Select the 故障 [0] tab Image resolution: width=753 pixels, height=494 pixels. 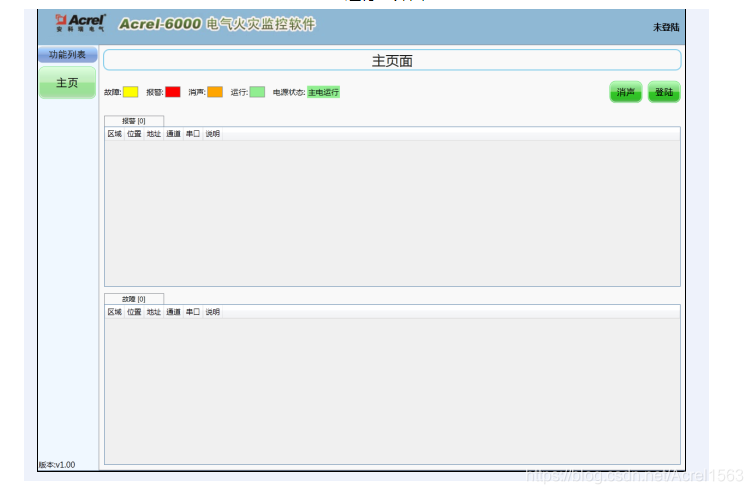tap(134, 299)
